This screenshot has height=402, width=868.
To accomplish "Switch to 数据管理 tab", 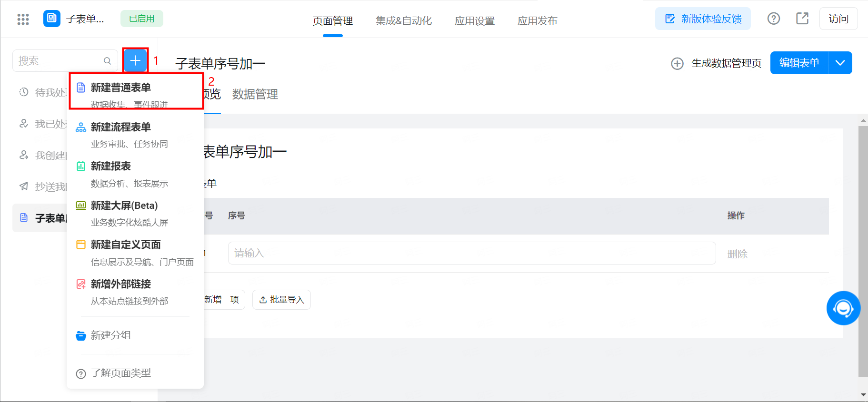I will coord(255,94).
